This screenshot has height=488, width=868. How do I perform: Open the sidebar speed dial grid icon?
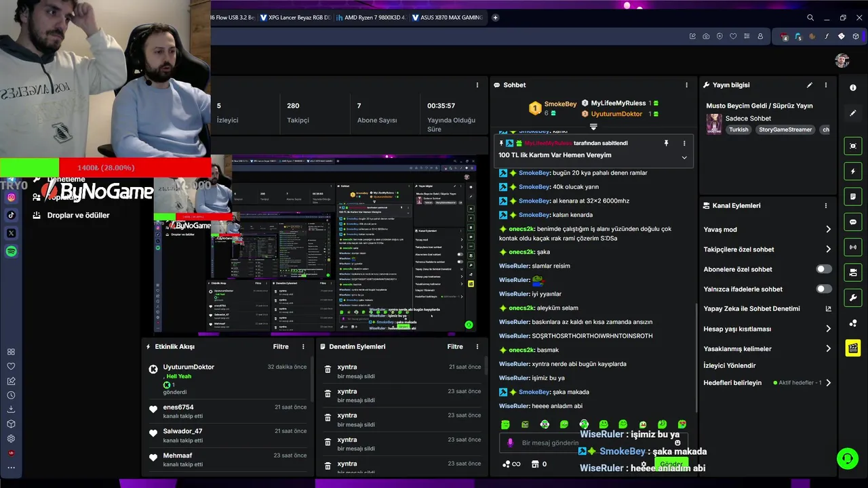(x=11, y=352)
